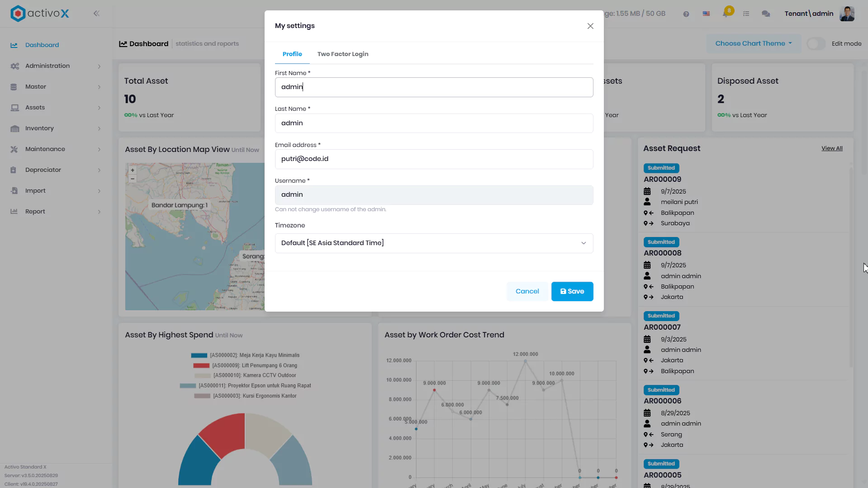868x488 pixels.
Task: Select the Profile tab
Action: [292, 54]
